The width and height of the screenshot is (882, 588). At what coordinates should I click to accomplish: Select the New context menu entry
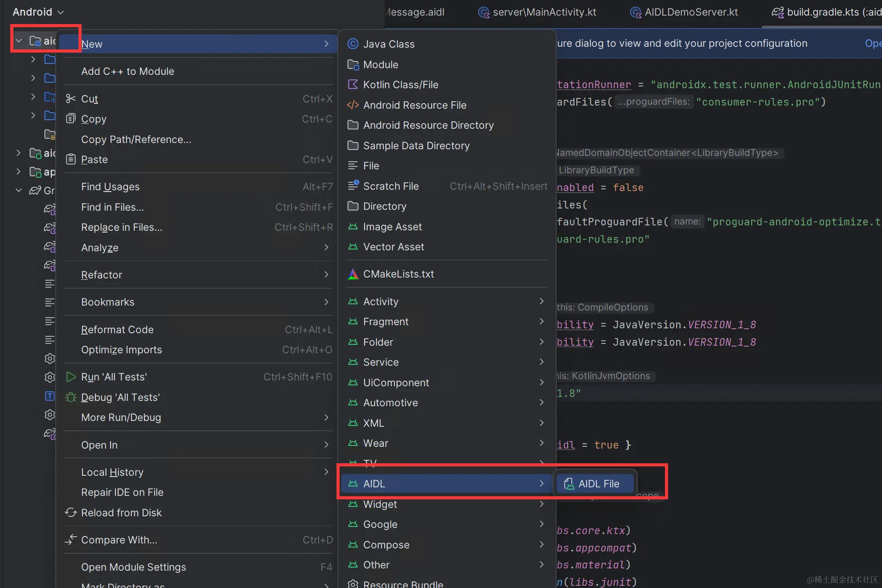click(x=198, y=44)
